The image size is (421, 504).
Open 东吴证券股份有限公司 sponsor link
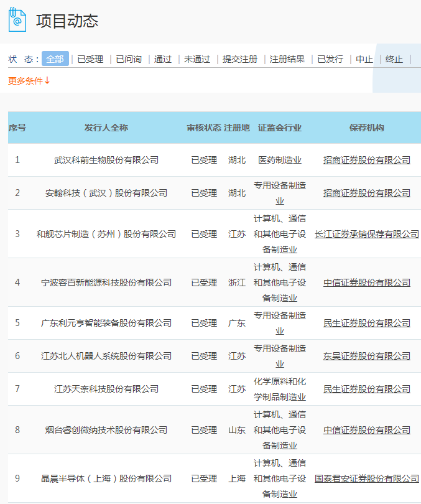pos(367,356)
